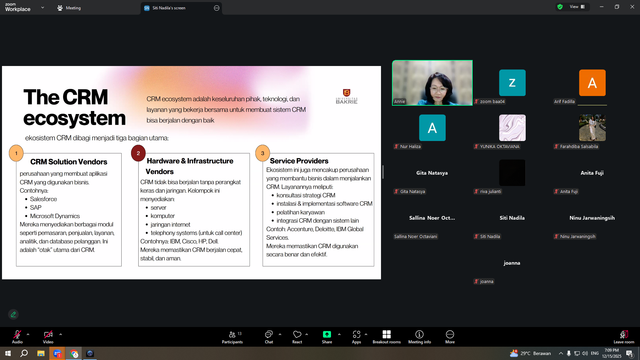Image resolution: width=640 pixels, height=360 pixels.
Task: Click the 'Hardware & Infrastructure Vendors' heading
Action: click(x=189, y=166)
